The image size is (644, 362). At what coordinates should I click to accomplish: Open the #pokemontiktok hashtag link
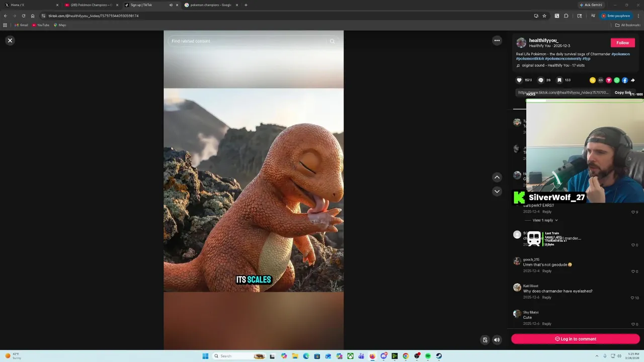(x=530, y=58)
